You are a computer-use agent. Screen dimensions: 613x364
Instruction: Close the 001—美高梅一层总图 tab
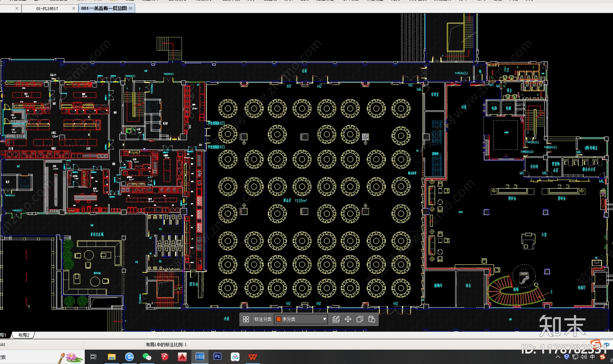pos(131,8)
